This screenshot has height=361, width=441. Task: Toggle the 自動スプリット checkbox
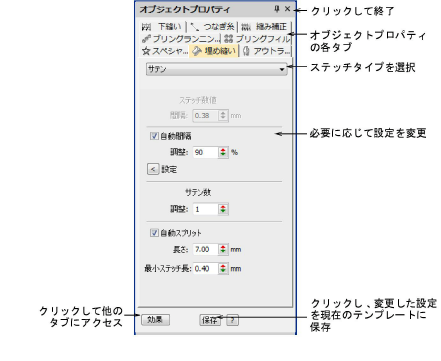(154, 232)
